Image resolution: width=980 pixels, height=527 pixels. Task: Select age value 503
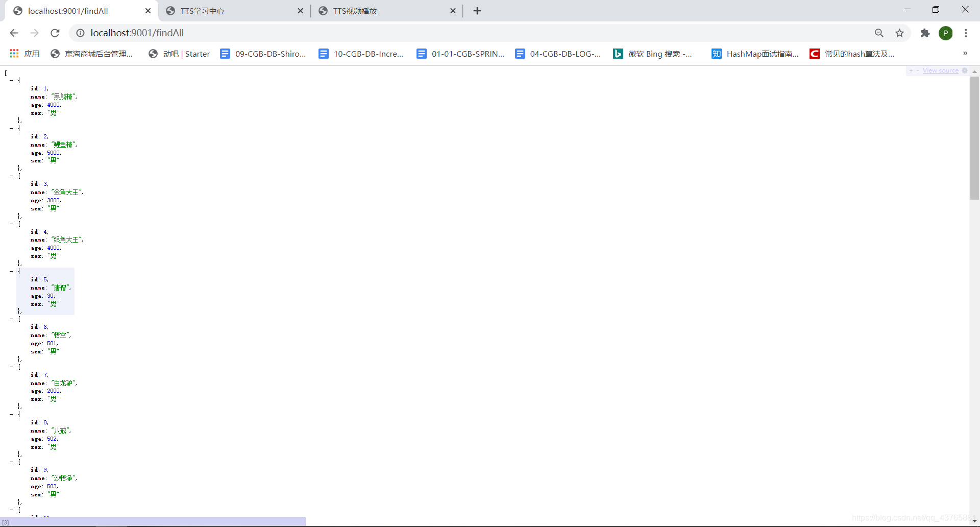tap(52, 486)
